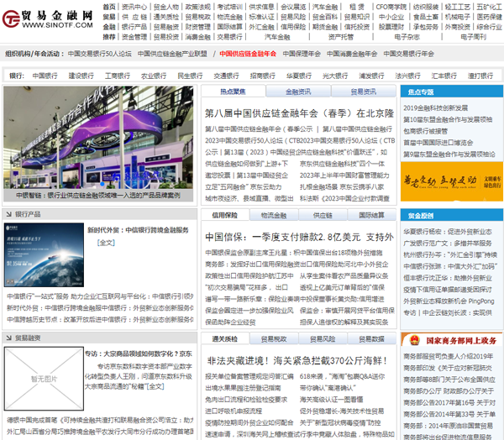
Task: Click [全文] under 中信银行跨境金融服务 article
Action: (106, 243)
